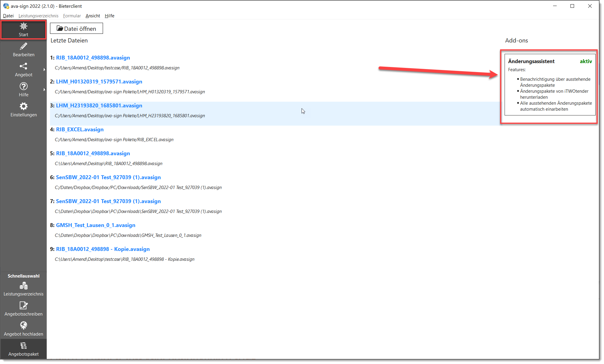This screenshot has height=364, width=604.
Task: Maximize the ava-sign window
Action: [x=572, y=6]
